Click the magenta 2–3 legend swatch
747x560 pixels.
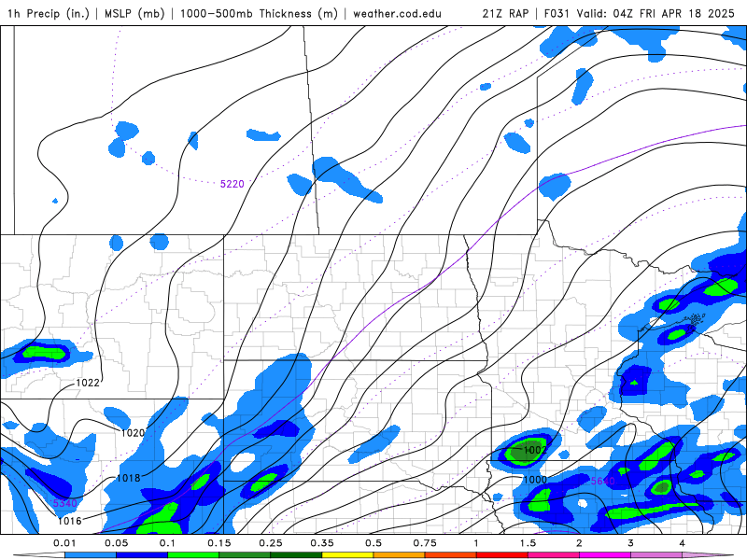point(605,554)
